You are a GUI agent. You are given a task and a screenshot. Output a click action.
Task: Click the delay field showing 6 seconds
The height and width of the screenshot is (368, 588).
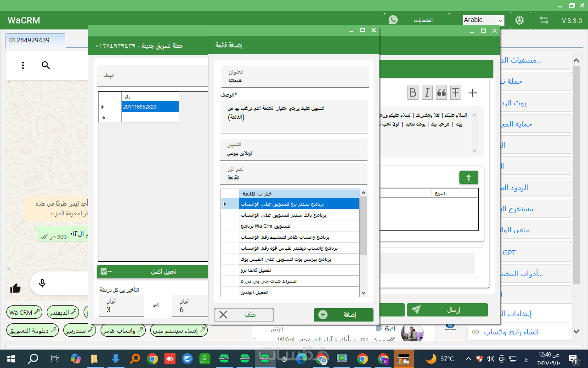pos(191,306)
